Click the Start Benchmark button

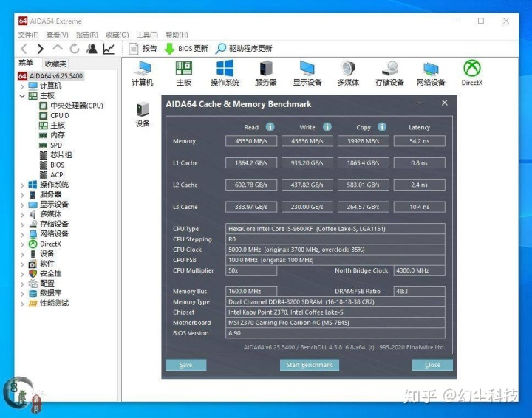tap(310, 365)
